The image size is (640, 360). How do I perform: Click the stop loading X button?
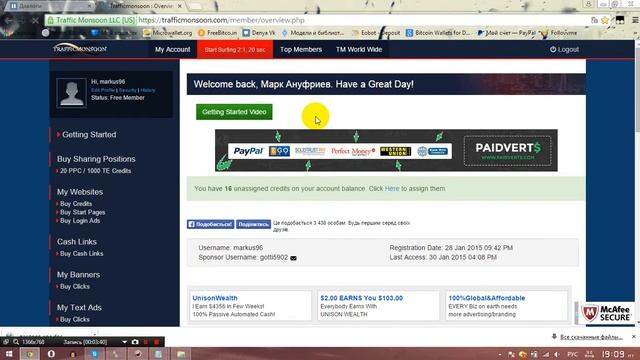pos(35,20)
